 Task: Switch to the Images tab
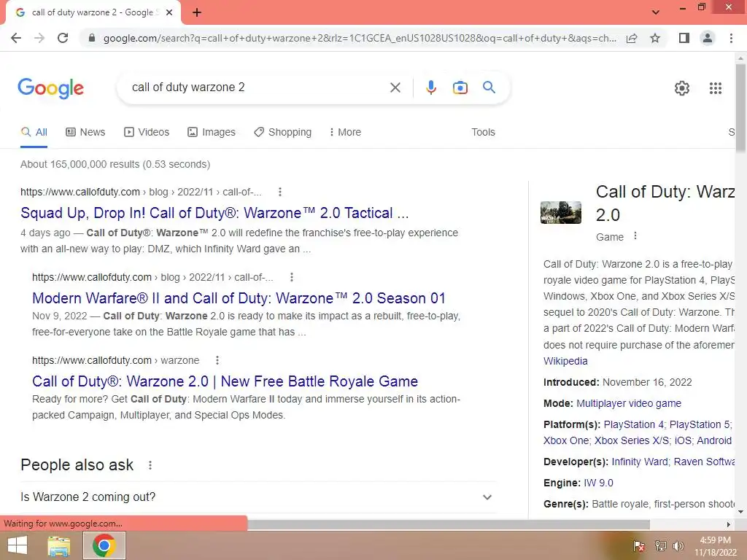pos(212,133)
